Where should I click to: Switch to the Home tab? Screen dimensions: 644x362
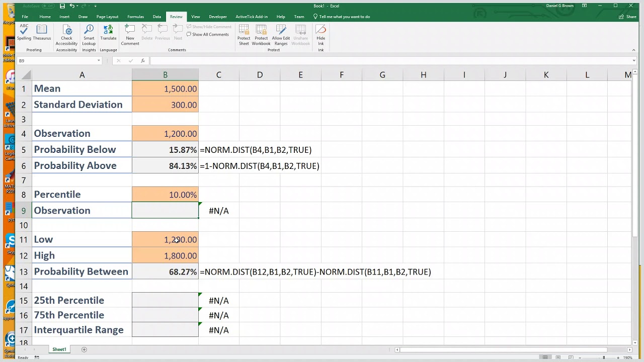point(45,17)
